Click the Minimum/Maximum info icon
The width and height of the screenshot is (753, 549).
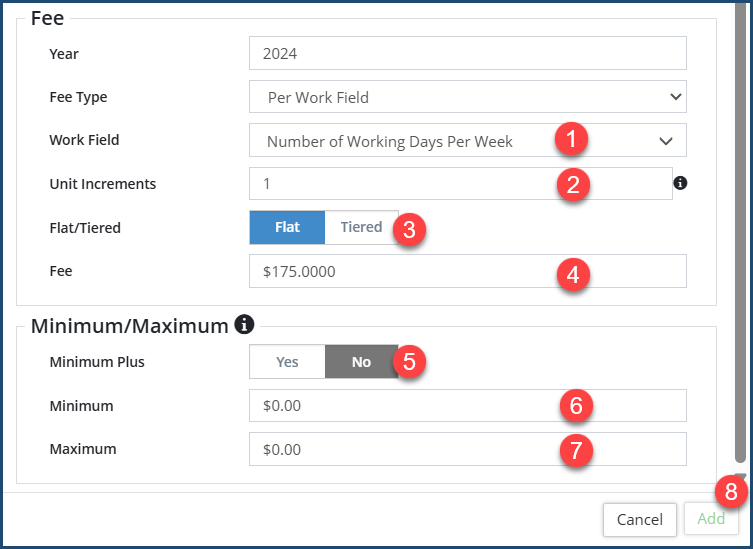click(243, 324)
